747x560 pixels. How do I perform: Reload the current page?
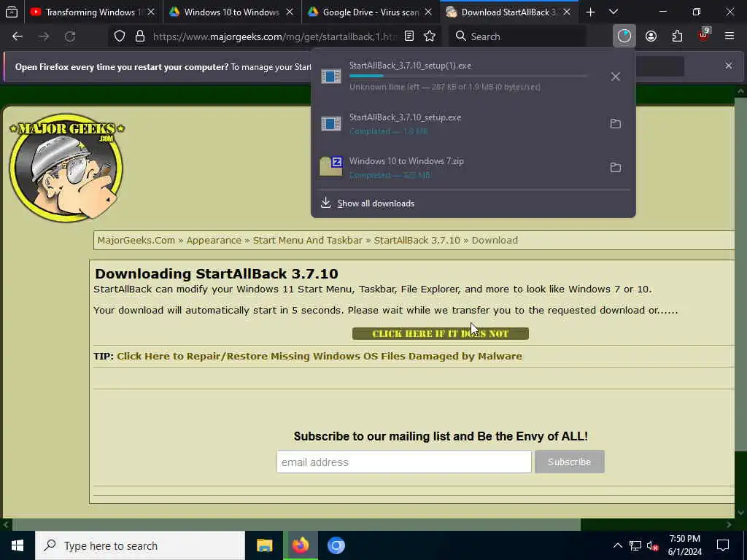pos(70,36)
